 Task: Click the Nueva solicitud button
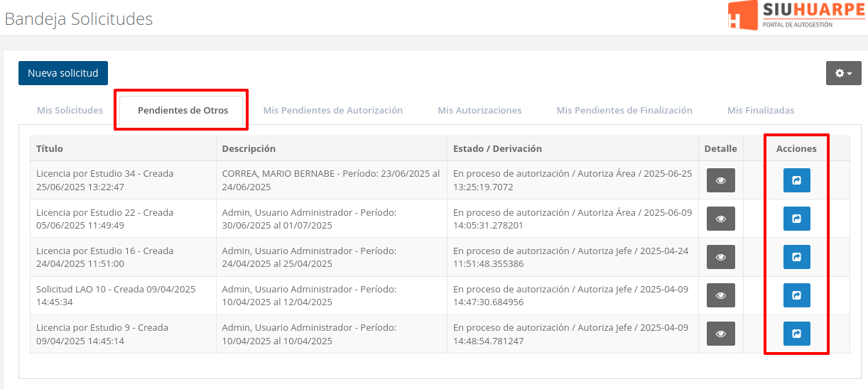click(x=63, y=73)
